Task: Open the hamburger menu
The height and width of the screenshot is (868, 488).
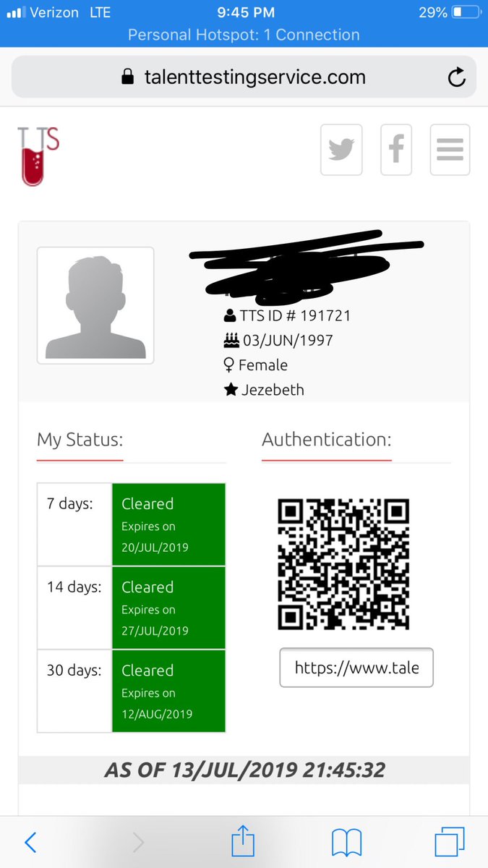Action: tap(450, 150)
